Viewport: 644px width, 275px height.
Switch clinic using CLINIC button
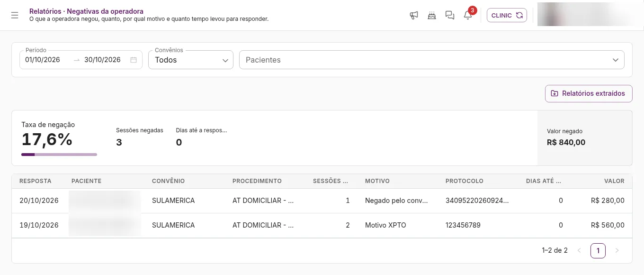[507, 15]
